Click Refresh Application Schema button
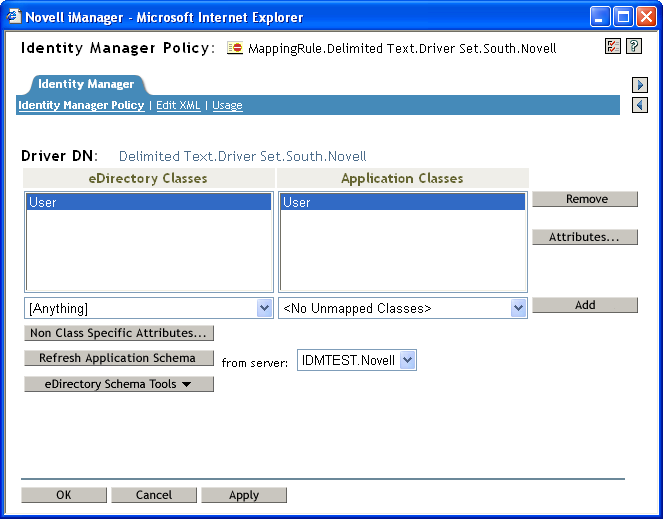The width and height of the screenshot is (663, 519). coord(119,358)
